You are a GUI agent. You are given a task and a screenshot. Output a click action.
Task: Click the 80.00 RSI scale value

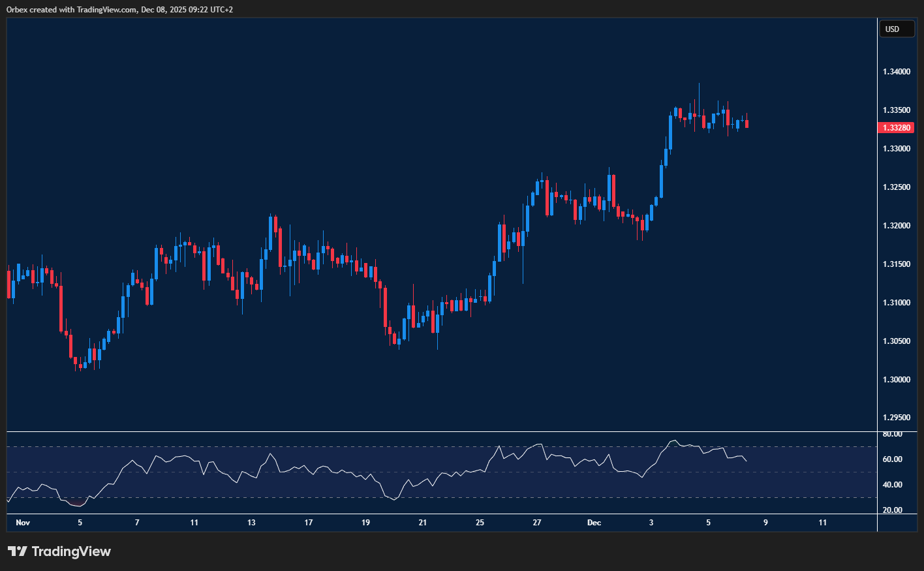pyautogui.click(x=892, y=433)
